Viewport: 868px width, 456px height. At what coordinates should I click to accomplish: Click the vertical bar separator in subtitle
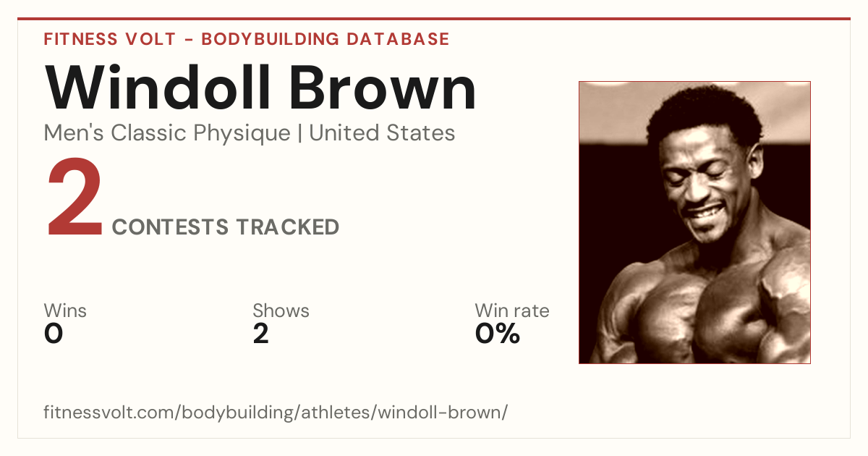click(300, 134)
